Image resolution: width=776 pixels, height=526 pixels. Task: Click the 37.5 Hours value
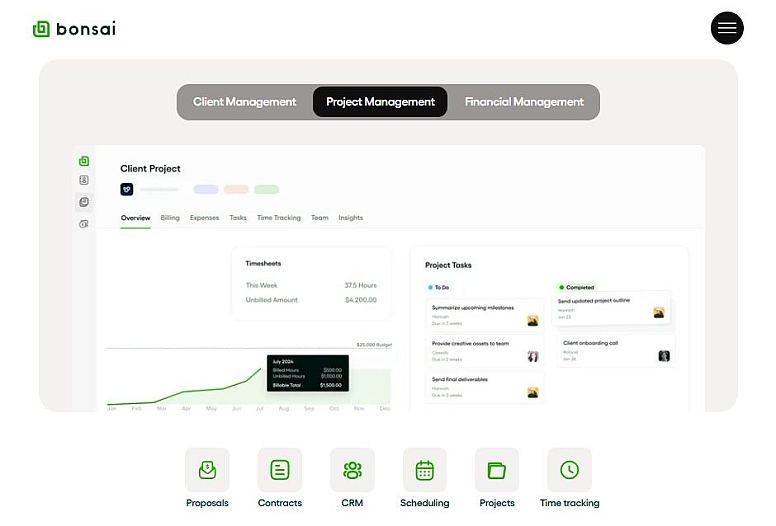click(x=361, y=286)
